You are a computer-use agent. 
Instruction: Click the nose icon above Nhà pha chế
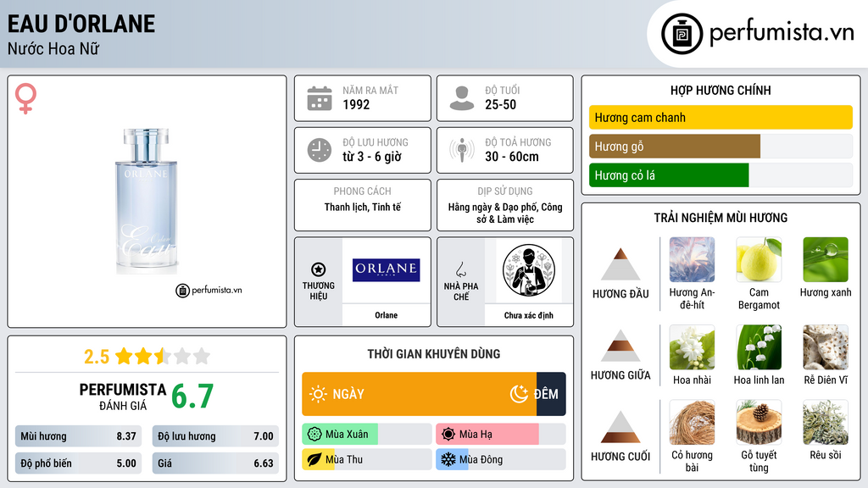coord(460,269)
